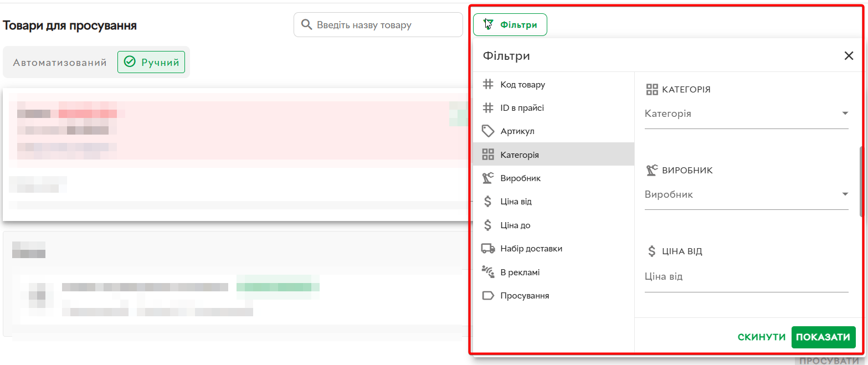Click the В рекламі broadcast icon
Screen dimensions: 868x365
[487, 272]
